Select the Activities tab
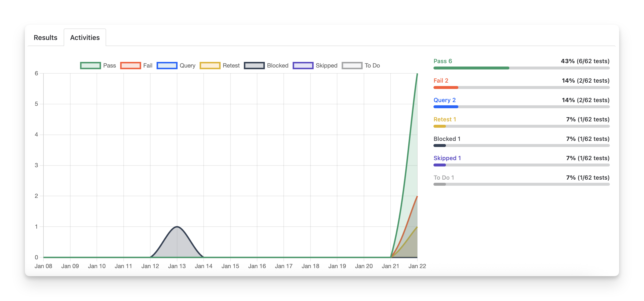 pos(85,38)
